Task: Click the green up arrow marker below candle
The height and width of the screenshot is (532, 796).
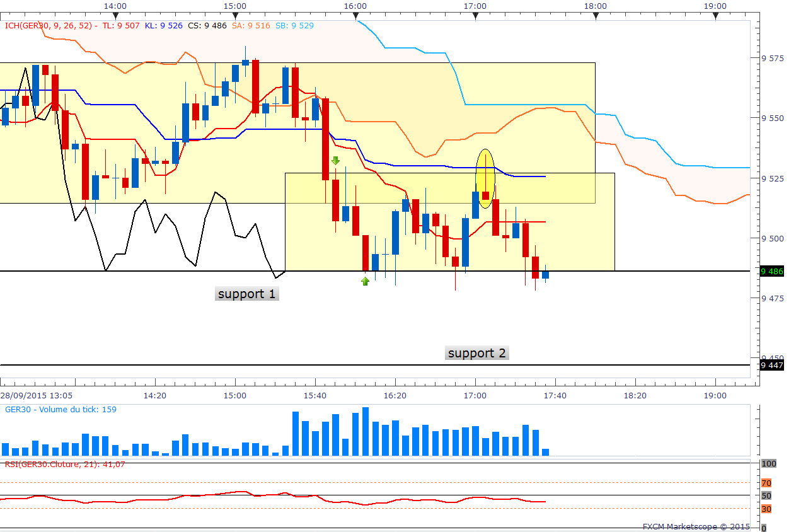Action: click(x=365, y=281)
